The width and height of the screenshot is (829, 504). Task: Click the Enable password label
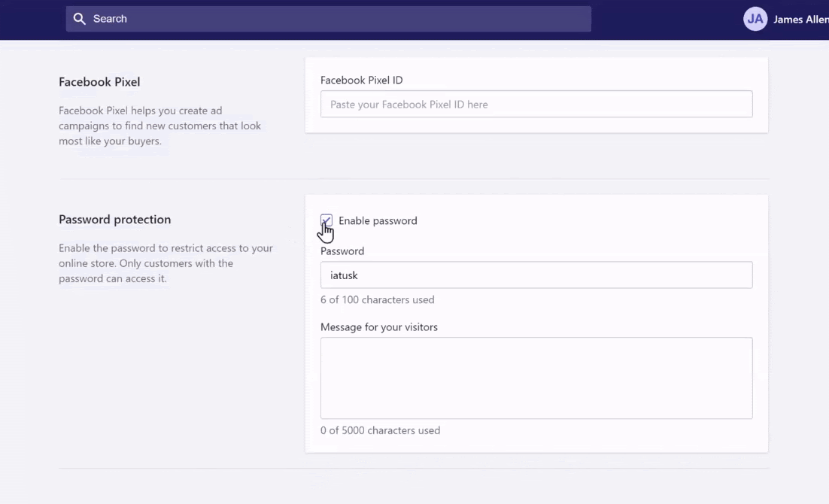click(x=378, y=220)
